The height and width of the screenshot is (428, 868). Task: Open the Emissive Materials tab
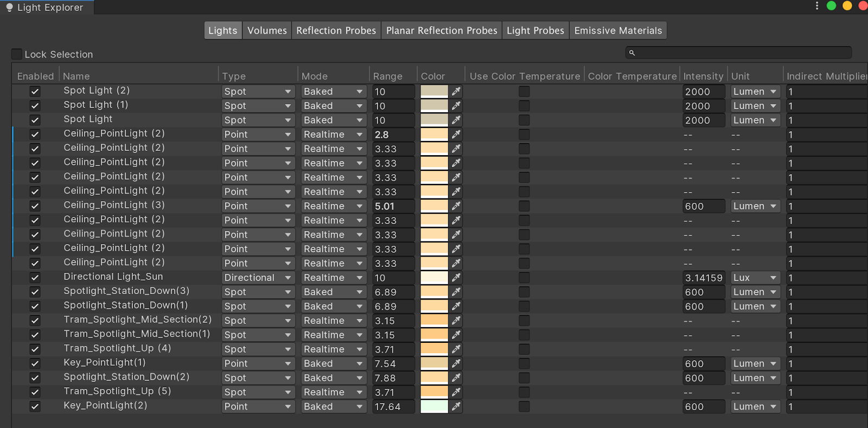[x=618, y=30]
